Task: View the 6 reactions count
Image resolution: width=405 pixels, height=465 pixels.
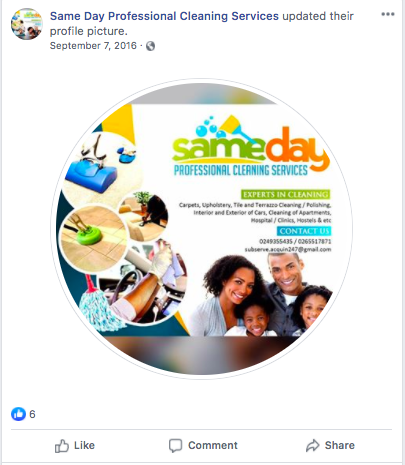Action: click(x=32, y=414)
